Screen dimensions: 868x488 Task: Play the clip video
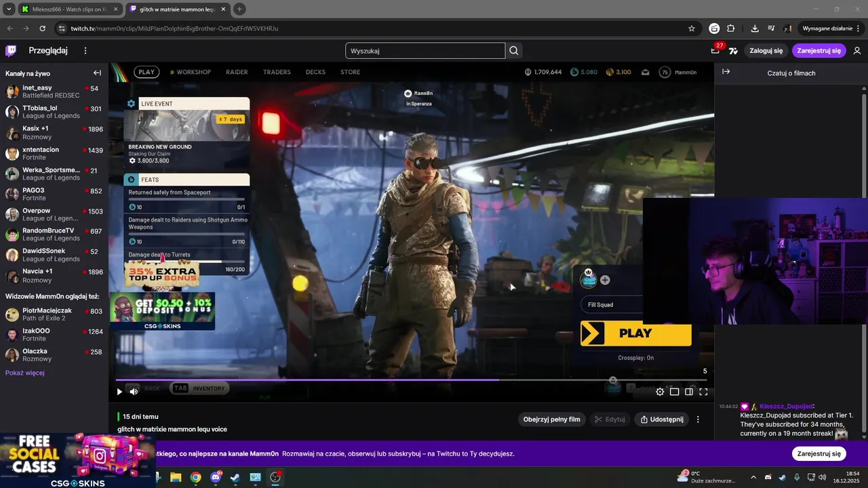119,392
